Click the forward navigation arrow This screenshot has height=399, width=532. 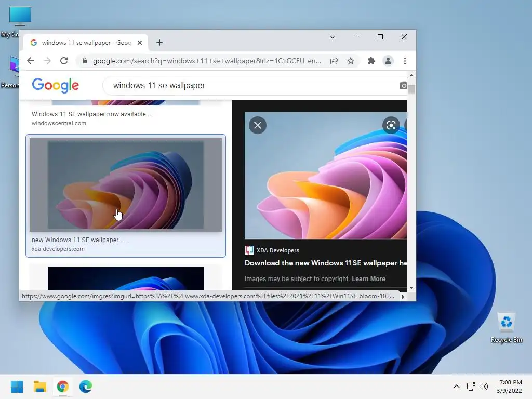pyautogui.click(x=47, y=61)
